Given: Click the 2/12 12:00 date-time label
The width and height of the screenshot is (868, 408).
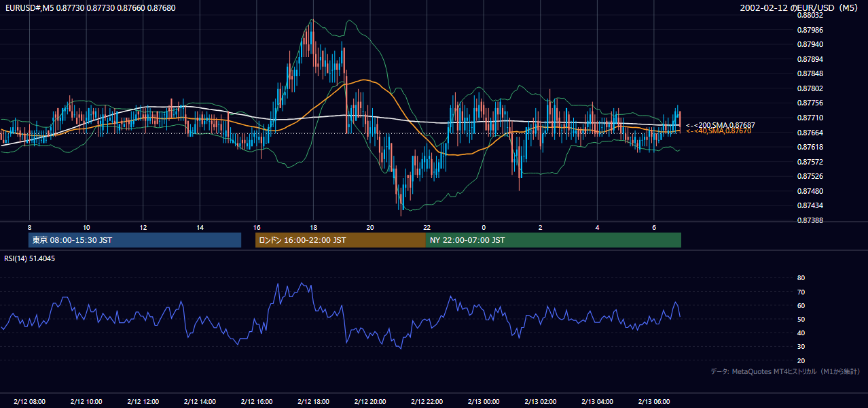Looking at the screenshot, I should pyautogui.click(x=143, y=402).
